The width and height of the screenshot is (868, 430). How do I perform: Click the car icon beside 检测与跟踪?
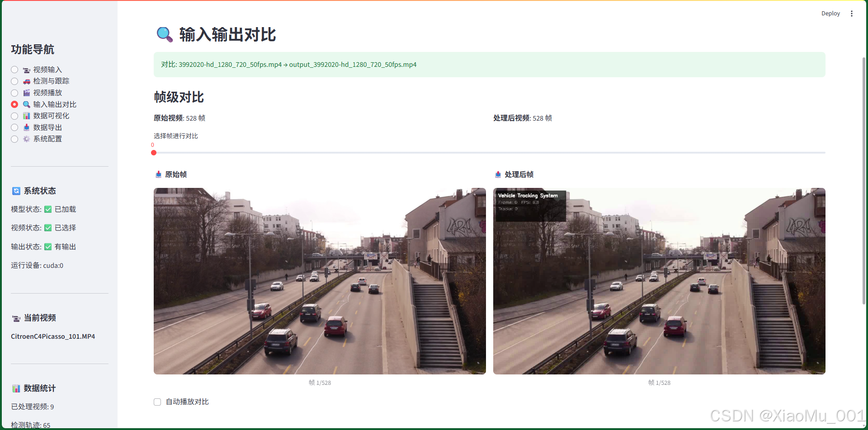(27, 81)
